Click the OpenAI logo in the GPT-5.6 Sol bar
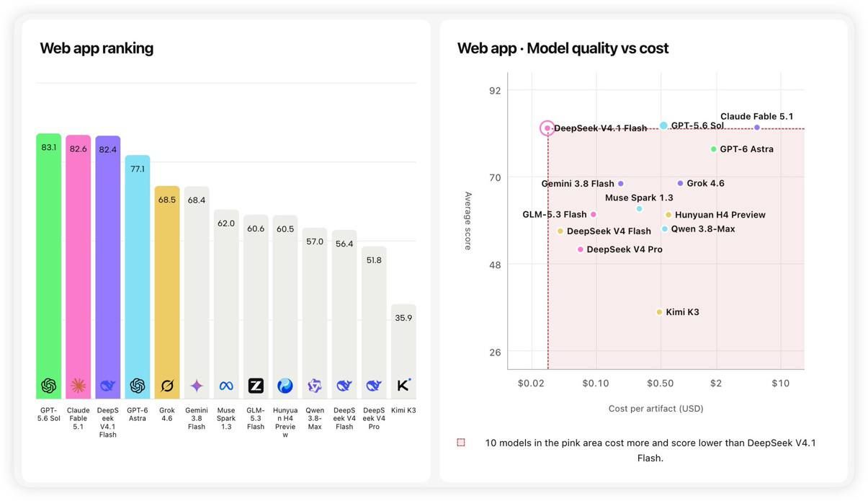 pos(49,386)
